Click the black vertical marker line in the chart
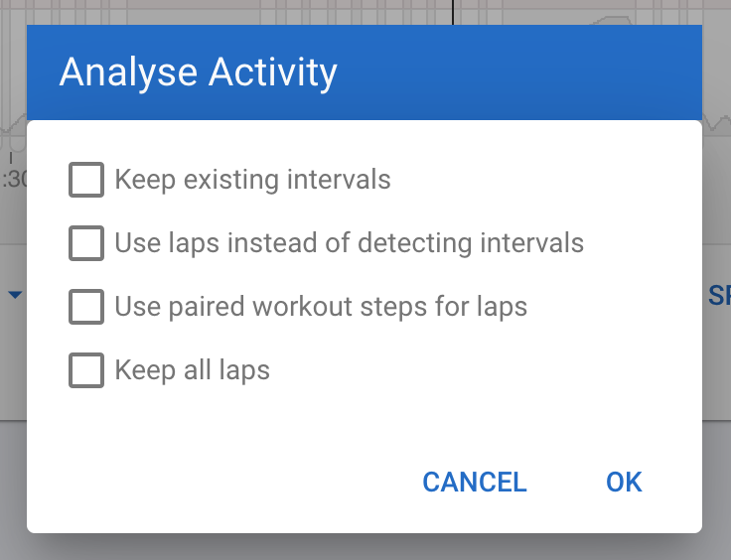This screenshot has width=731, height=560. coord(454,12)
